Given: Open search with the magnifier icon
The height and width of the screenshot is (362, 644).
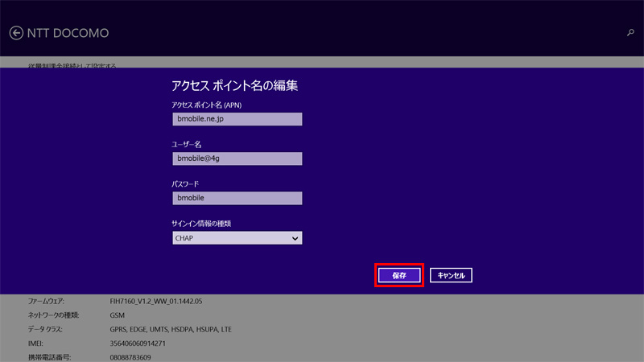Looking at the screenshot, I should coord(630,32).
